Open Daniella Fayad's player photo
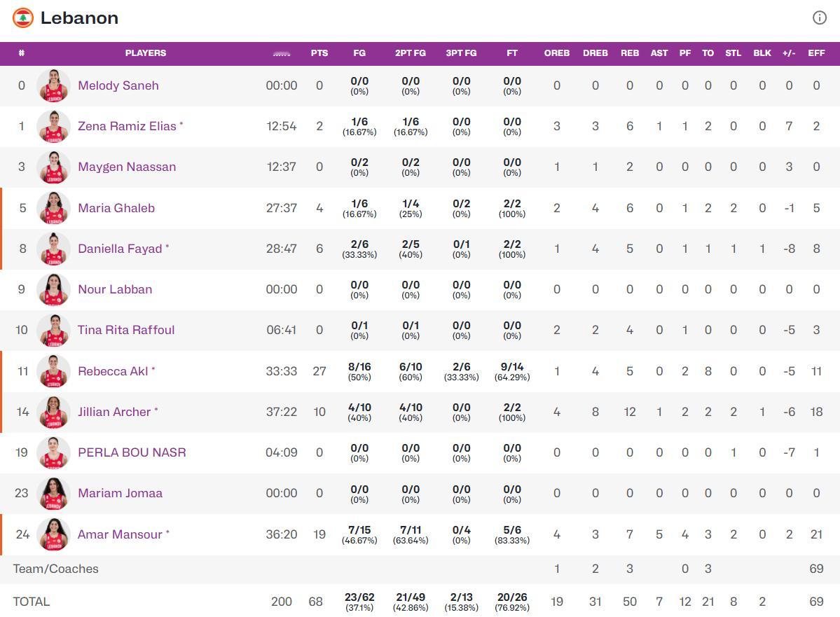Image resolution: width=840 pixels, height=617 pixels. pyautogui.click(x=53, y=249)
